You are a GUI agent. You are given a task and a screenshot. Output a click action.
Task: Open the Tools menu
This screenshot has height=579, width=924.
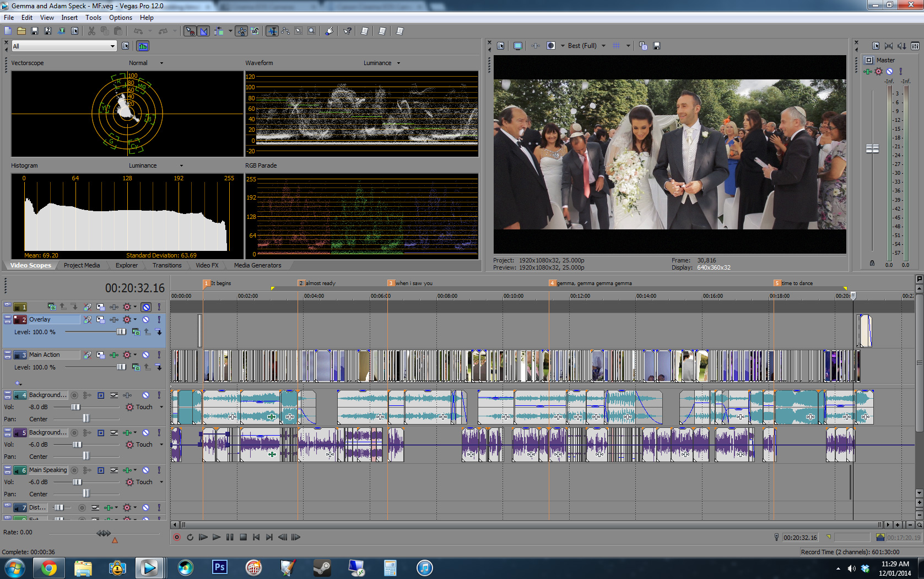tap(93, 18)
